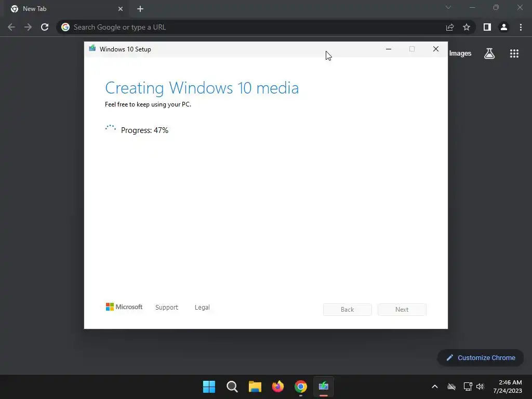Minimize the Windows 10 Setup window
The height and width of the screenshot is (399, 532).
(x=389, y=49)
